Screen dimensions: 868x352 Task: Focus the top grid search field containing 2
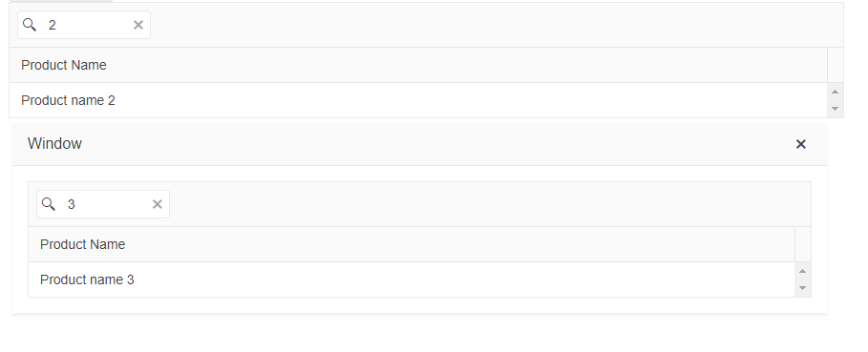point(85,25)
